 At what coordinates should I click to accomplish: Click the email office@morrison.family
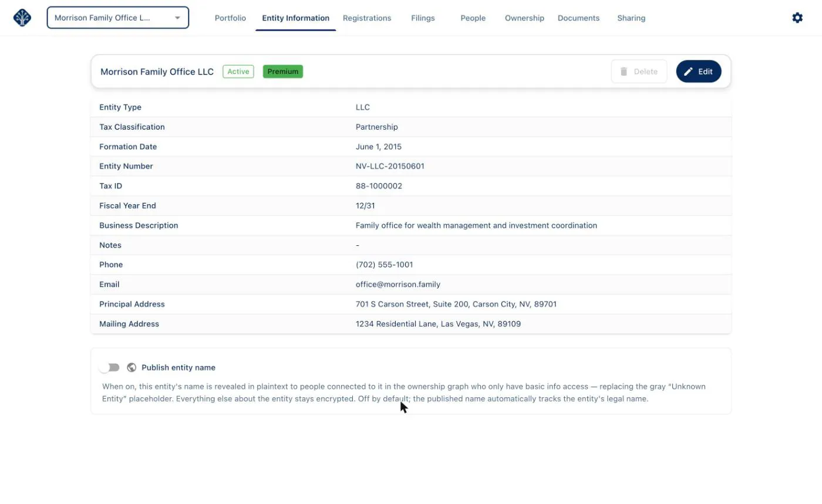pyautogui.click(x=398, y=285)
